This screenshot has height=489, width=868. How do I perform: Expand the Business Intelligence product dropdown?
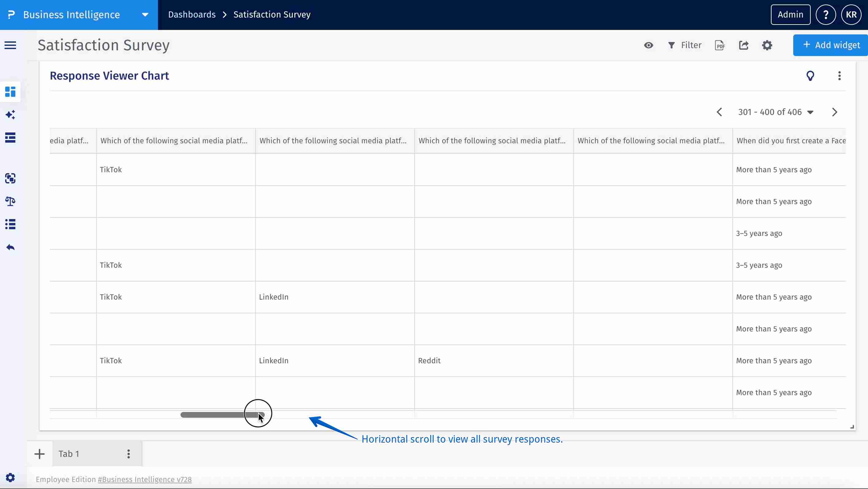point(145,15)
